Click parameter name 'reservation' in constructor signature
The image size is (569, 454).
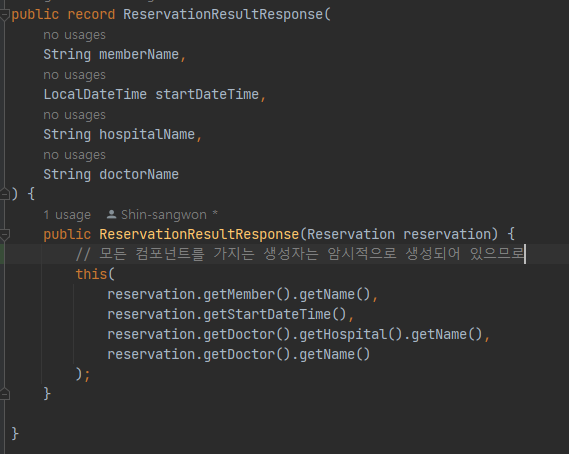tap(447, 234)
